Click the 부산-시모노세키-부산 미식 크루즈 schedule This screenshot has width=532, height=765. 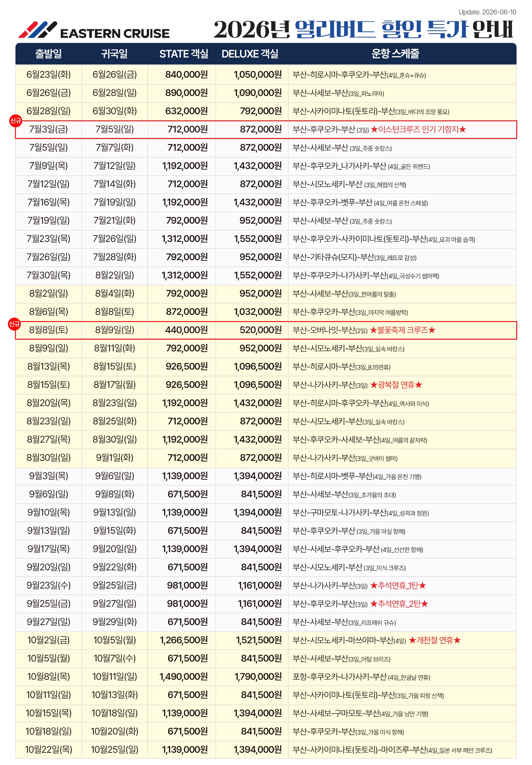click(x=349, y=568)
